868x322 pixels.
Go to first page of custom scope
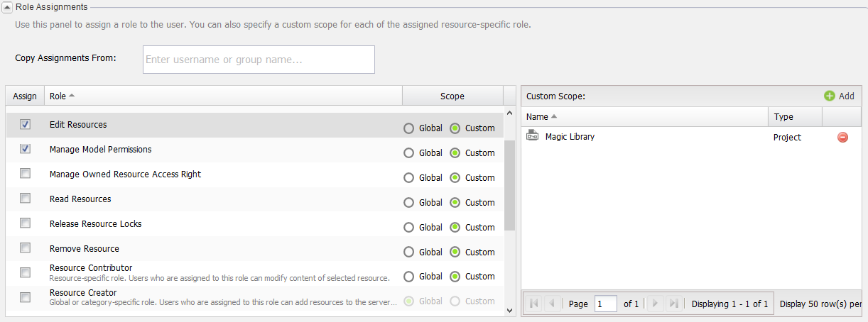coord(534,304)
